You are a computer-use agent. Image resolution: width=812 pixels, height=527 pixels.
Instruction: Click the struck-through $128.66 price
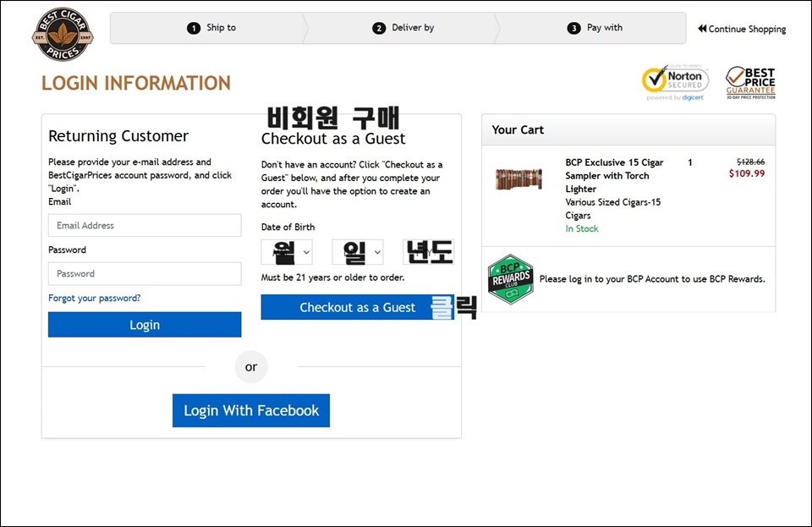751,162
